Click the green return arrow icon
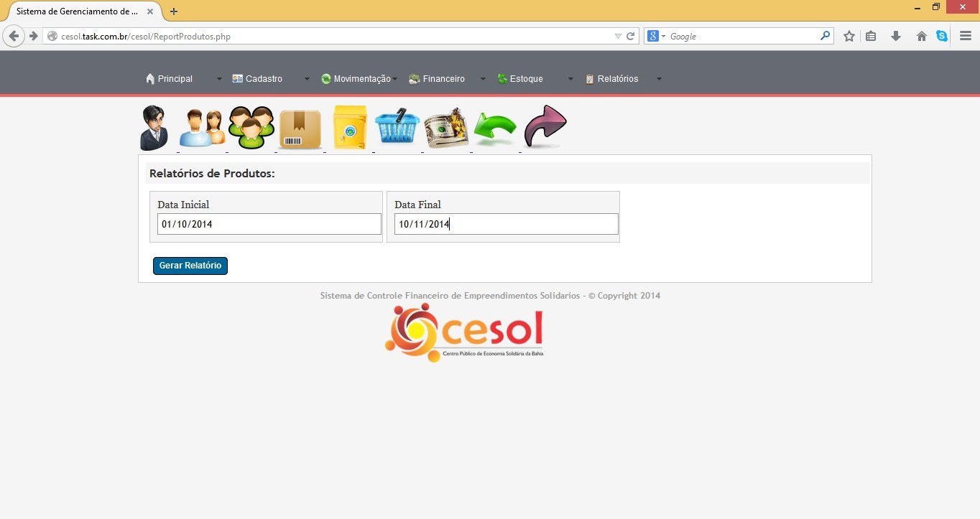Image resolution: width=980 pixels, height=519 pixels. coord(495,129)
